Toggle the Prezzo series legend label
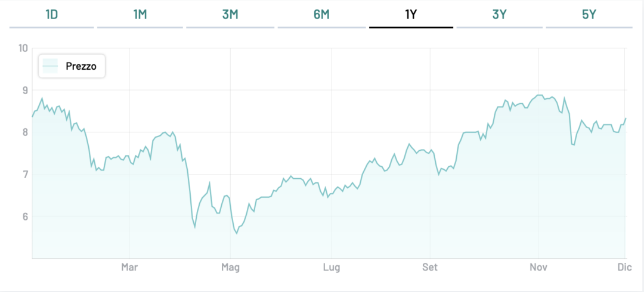Viewport: 644px width, 292px height. 81,67
